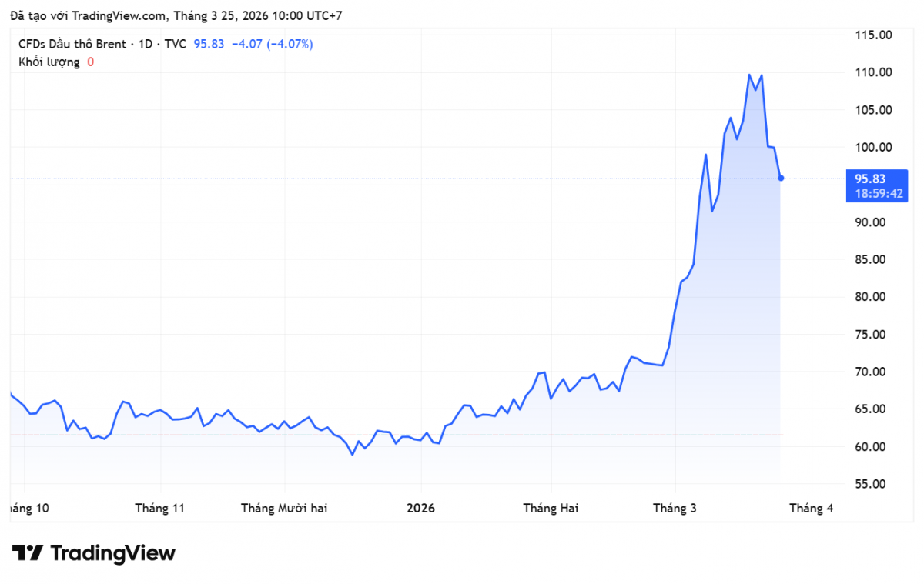Click the last price dot on the line
The image size is (924, 584).
click(781, 178)
